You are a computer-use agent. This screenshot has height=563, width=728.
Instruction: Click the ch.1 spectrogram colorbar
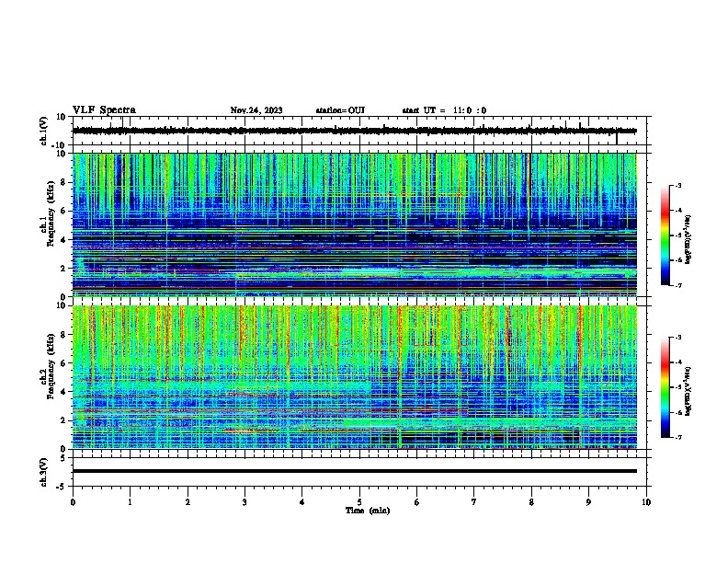pos(665,236)
